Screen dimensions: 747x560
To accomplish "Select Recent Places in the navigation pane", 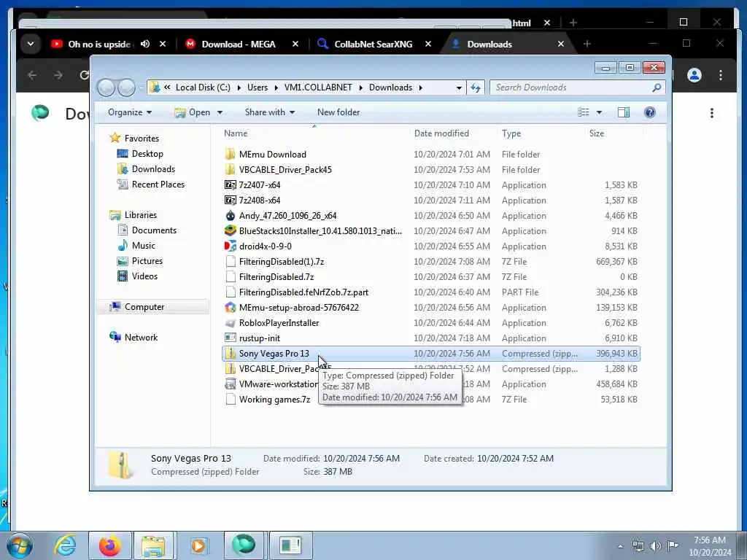I will coord(158,184).
